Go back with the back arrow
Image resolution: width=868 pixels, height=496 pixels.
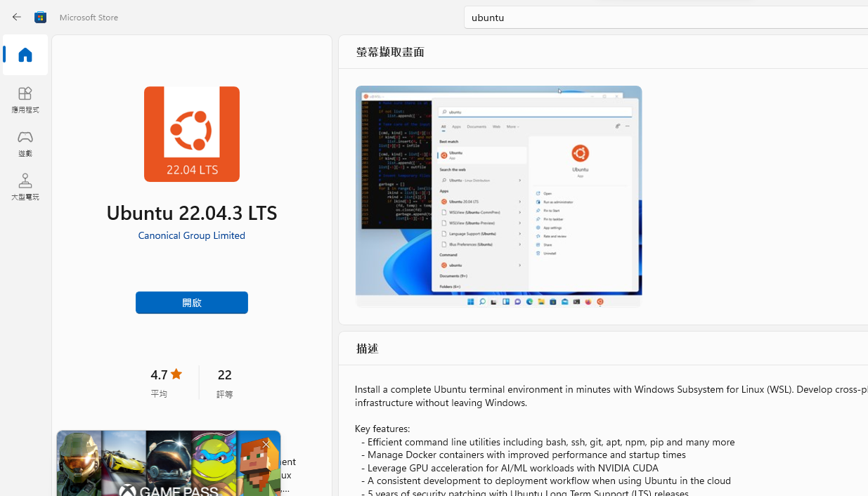17,17
